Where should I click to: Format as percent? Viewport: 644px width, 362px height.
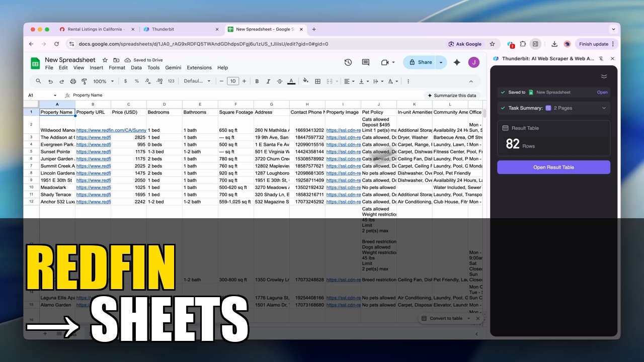[x=136, y=81]
